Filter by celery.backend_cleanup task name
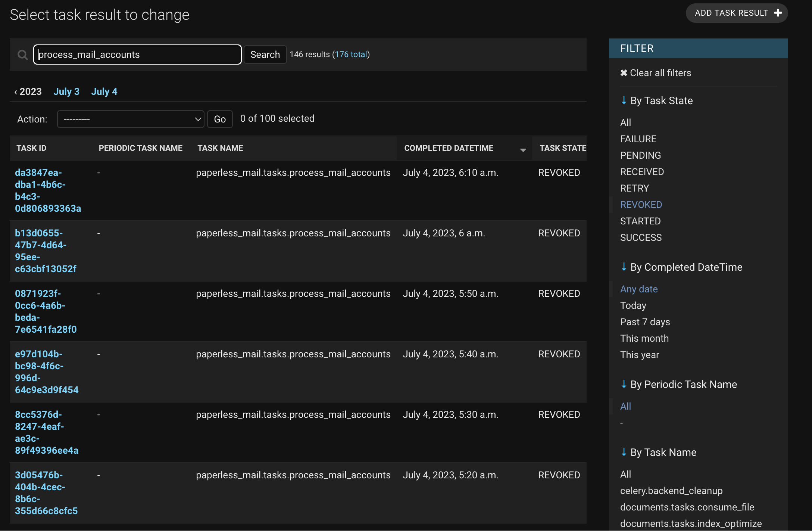This screenshot has height=531, width=812. pos(671,491)
